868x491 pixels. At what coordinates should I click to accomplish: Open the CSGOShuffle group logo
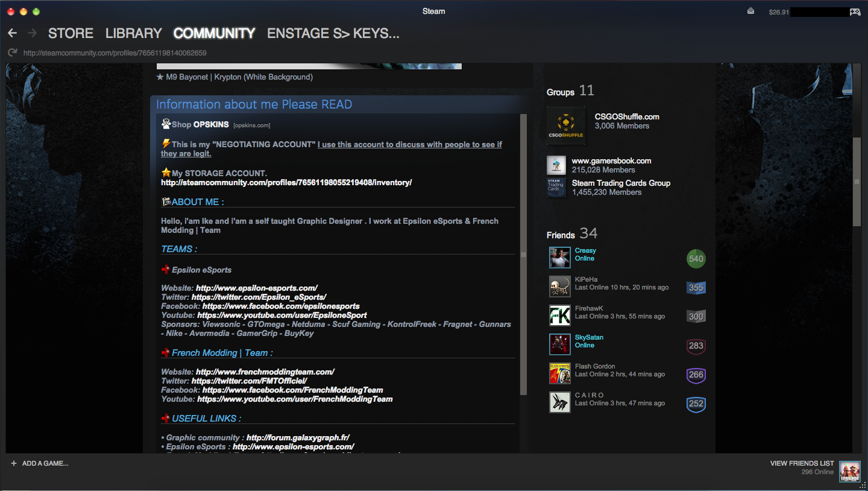pyautogui.click(x=565, y=125)
